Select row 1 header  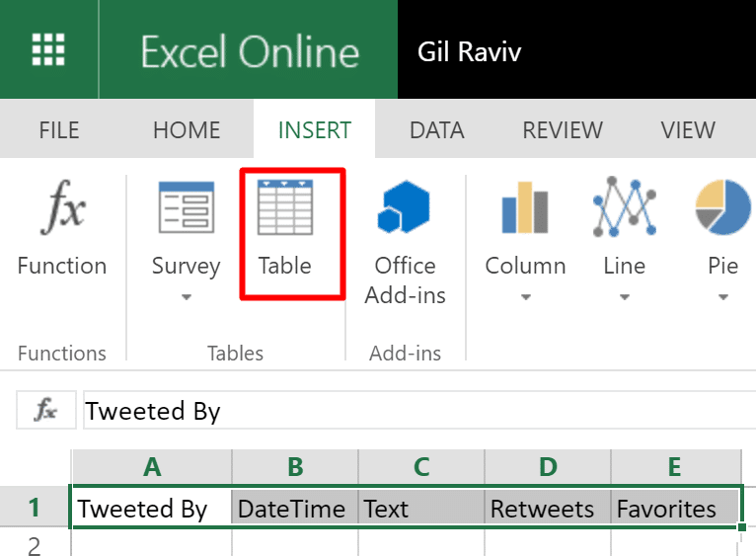pyautogui.click(x=35, y=507)
